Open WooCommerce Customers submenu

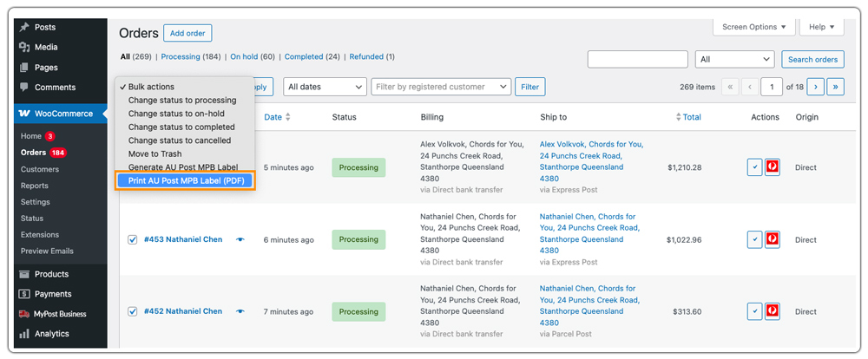(x=40, y=169)
